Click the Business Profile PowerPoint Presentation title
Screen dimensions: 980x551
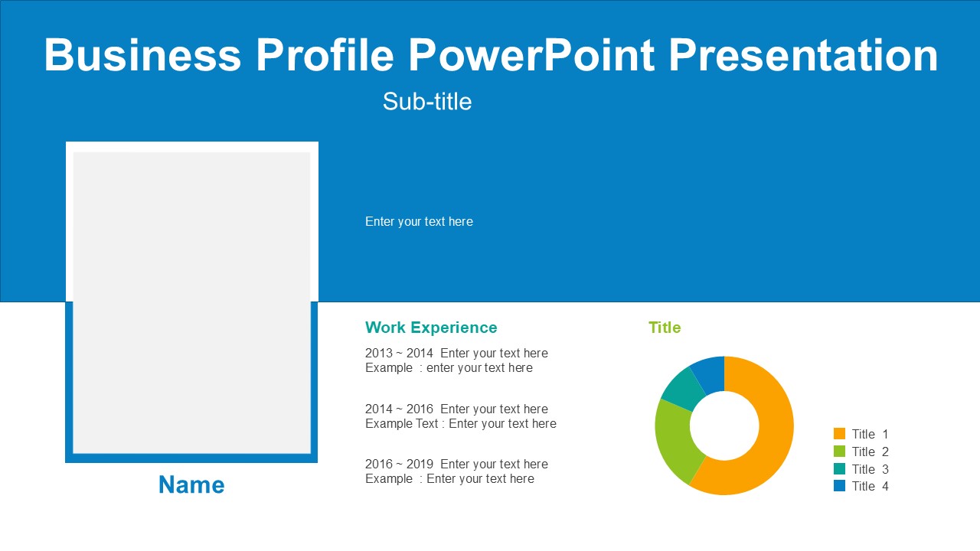pos(491,55)
